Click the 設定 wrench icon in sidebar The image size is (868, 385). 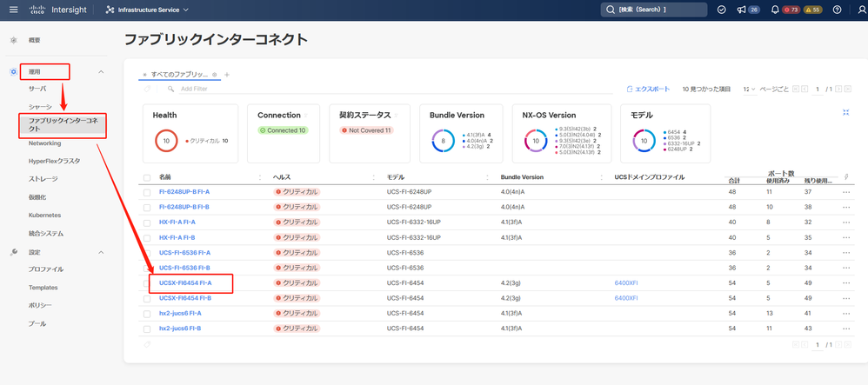tap(14, 252)
